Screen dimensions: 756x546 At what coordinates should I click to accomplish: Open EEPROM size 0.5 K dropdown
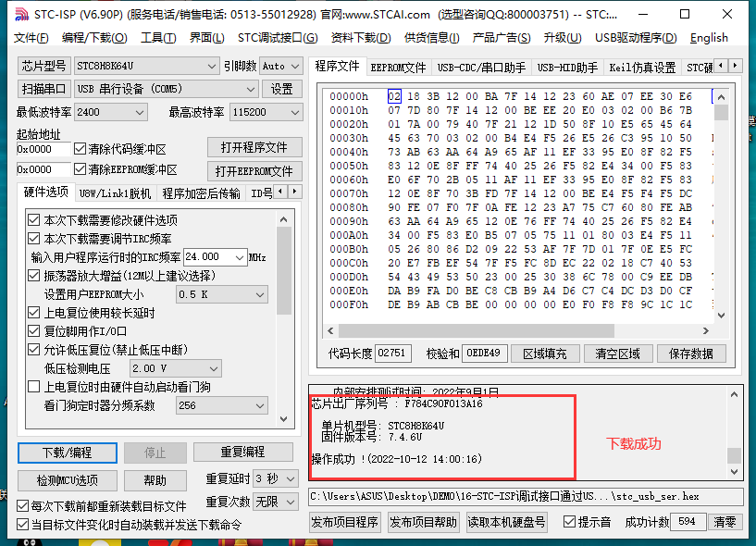tap(222, 294)
